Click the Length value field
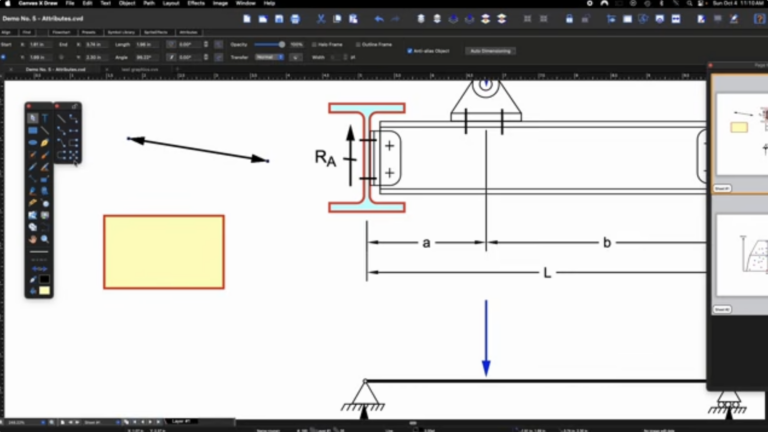 click(147, 45)
